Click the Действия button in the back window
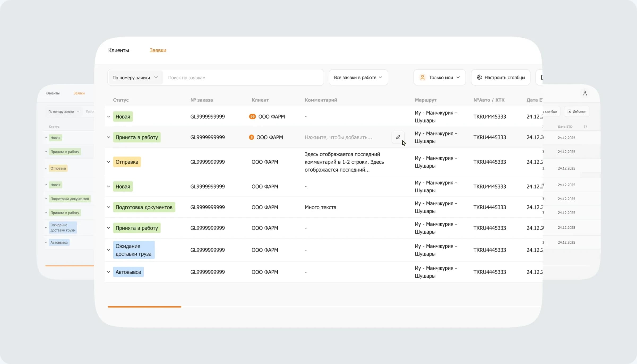This screenshot has height=364, width=637. 577,111
